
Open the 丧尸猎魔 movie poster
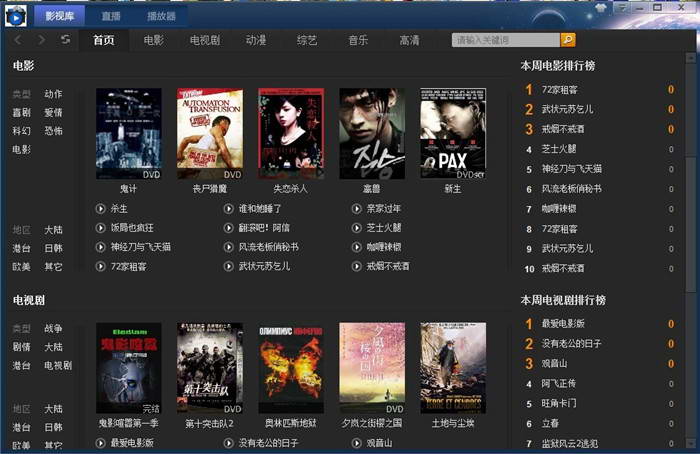(210, 133)
